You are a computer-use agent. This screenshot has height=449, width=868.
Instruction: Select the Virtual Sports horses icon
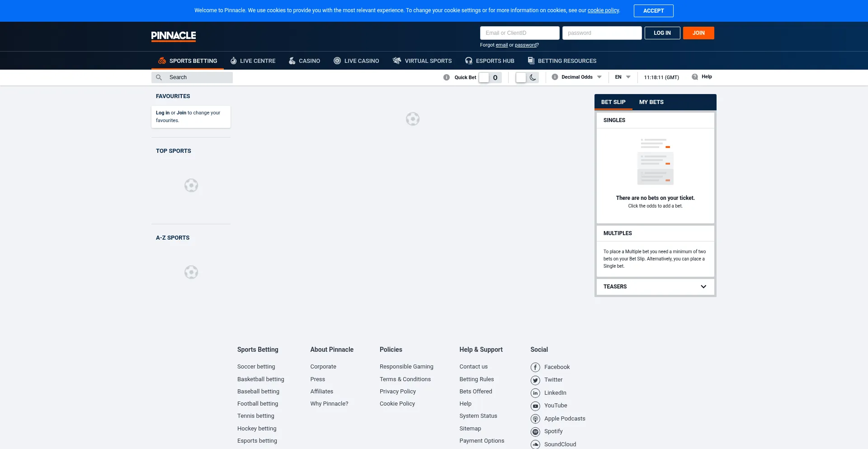click(x=397, y=61)
